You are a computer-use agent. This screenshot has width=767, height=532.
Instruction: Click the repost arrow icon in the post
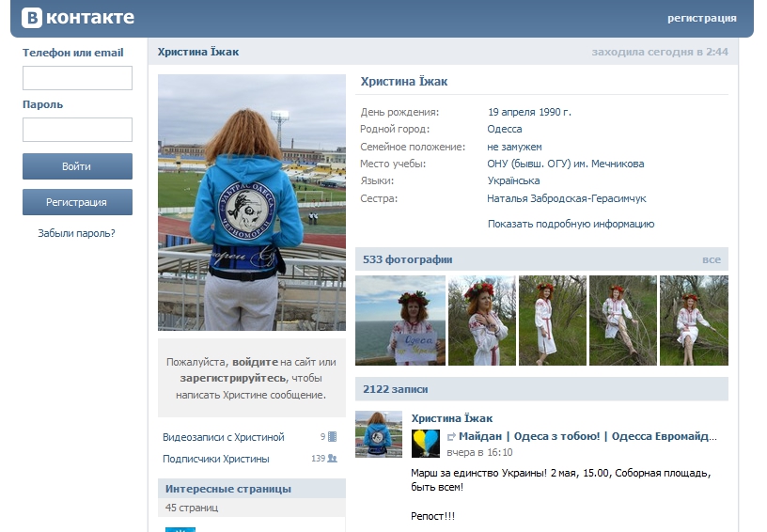(451, 437)
